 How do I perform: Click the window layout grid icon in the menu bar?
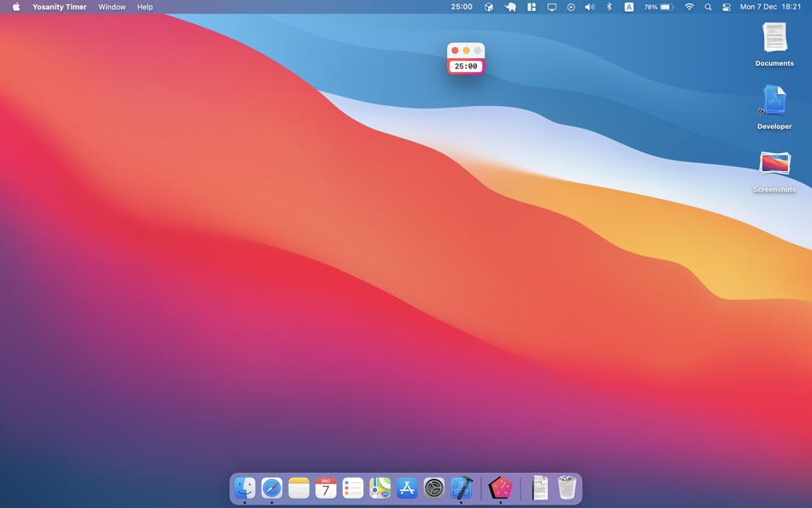[x=532, y=7]
